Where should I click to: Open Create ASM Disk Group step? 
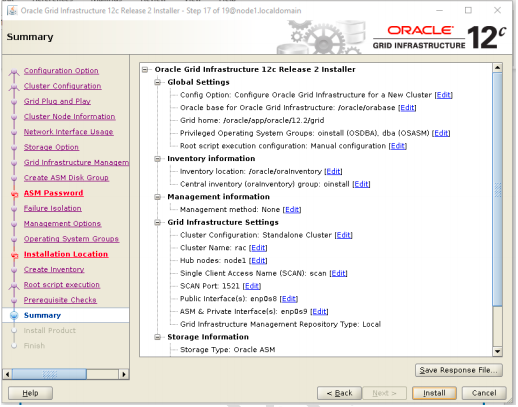point(66,178)
